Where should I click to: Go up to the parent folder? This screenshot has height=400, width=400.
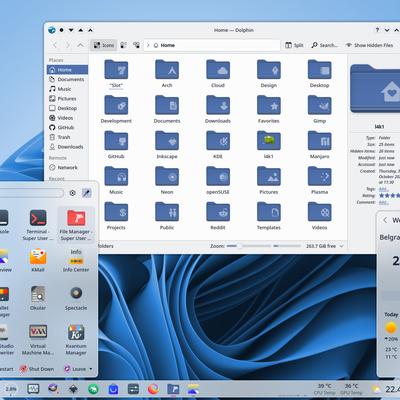point(80,45)
